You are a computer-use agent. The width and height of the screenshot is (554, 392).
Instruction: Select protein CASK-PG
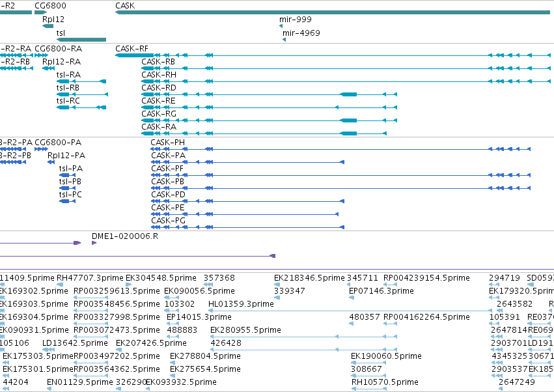click(x=247, y=228)
